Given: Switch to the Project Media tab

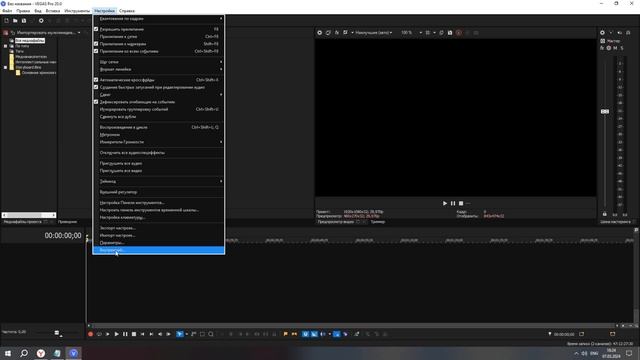Looking at the screenshot, I should pos(22,222).
